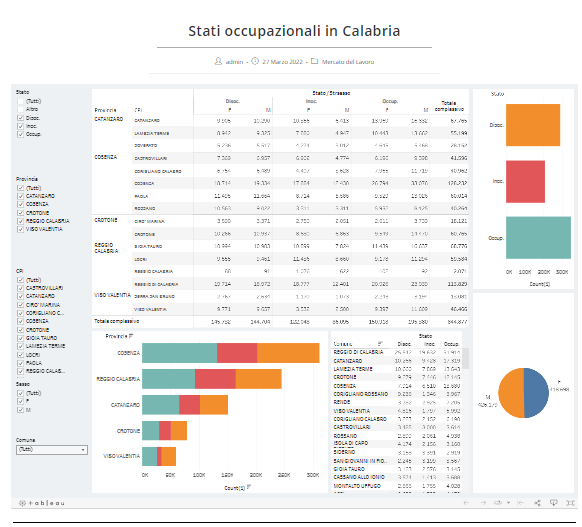
Task: Click the blue F slice of pie chart
Action: (536, 393)
